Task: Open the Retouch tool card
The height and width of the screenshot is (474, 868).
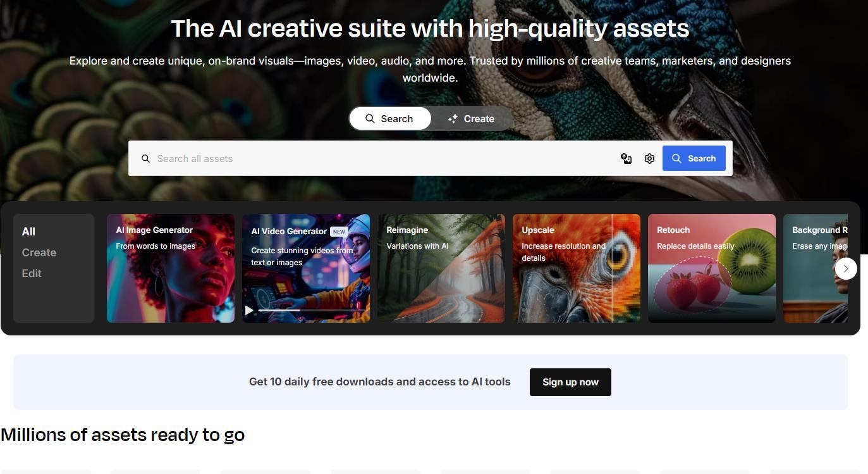Action: 712,268
